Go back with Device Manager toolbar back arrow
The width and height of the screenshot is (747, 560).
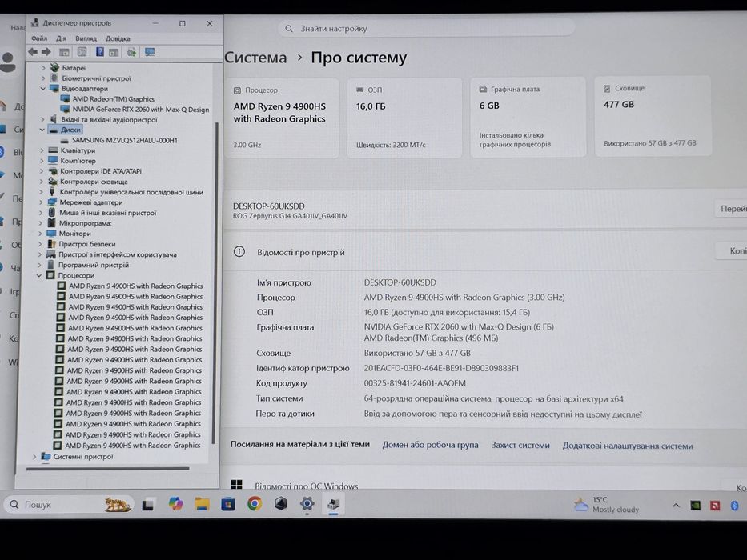tap(33, 52)
